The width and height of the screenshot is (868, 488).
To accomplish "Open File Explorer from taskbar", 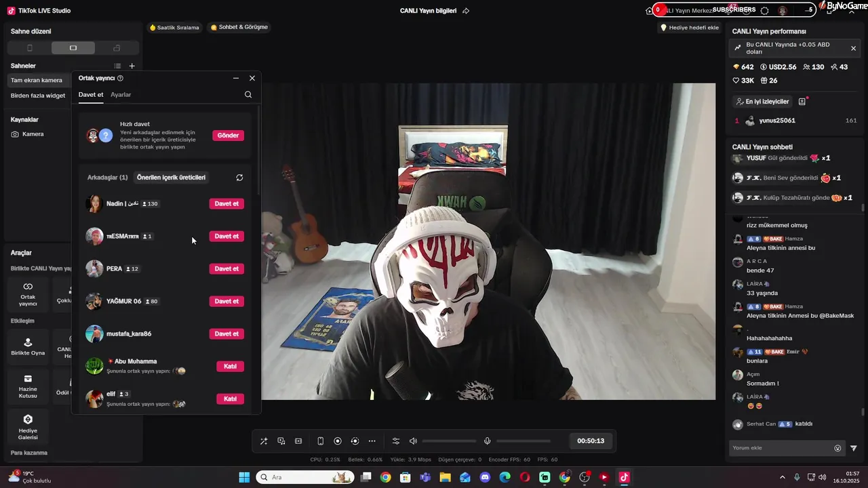I will [445, 478].
